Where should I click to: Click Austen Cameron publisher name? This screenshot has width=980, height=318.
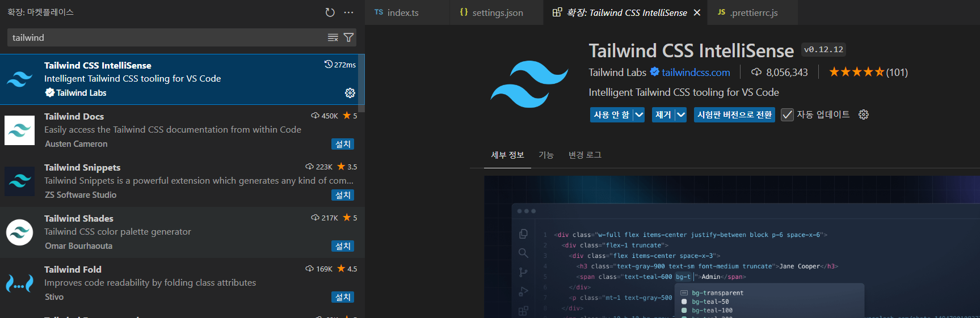pyautogui.click(x=76, y=144)
